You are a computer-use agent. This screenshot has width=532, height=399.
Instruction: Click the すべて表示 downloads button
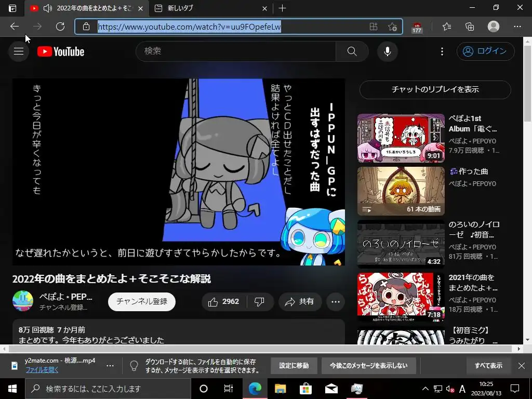coord(488,366)
